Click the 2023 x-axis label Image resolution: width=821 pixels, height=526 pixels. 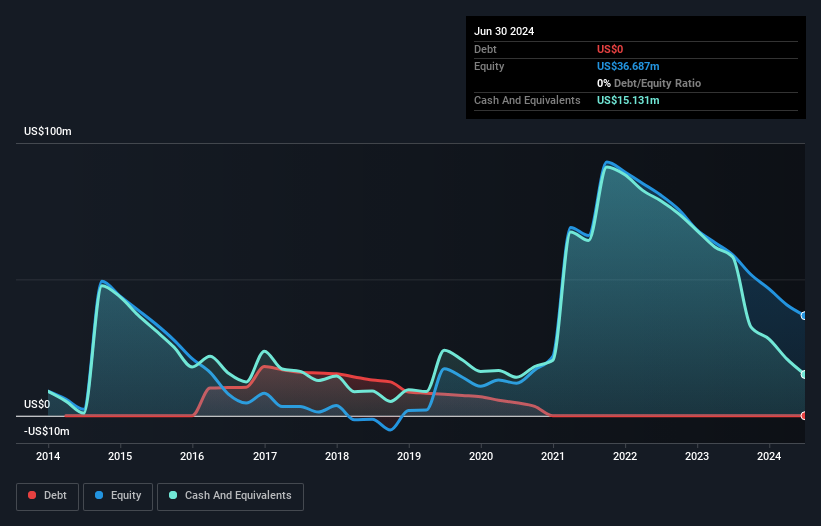point(697,456)
